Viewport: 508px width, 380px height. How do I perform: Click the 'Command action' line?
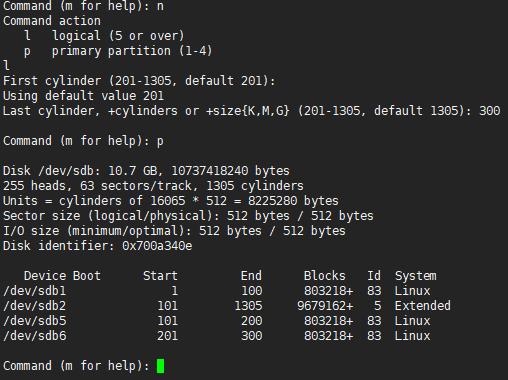click(52, 21)
